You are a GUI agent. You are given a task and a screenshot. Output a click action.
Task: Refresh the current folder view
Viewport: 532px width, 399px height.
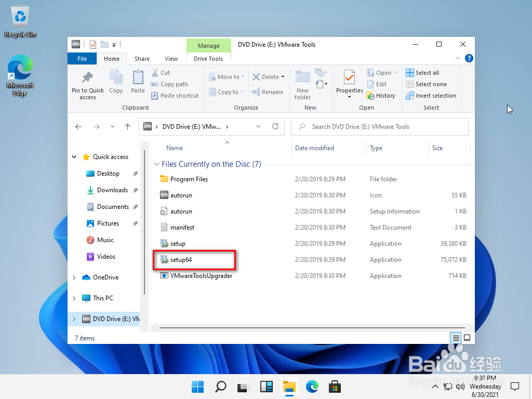[x=275, y=127]
